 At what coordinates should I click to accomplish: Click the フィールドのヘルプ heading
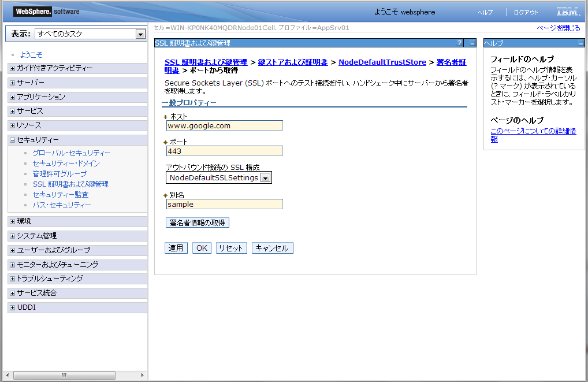click(x=522, y=60)
